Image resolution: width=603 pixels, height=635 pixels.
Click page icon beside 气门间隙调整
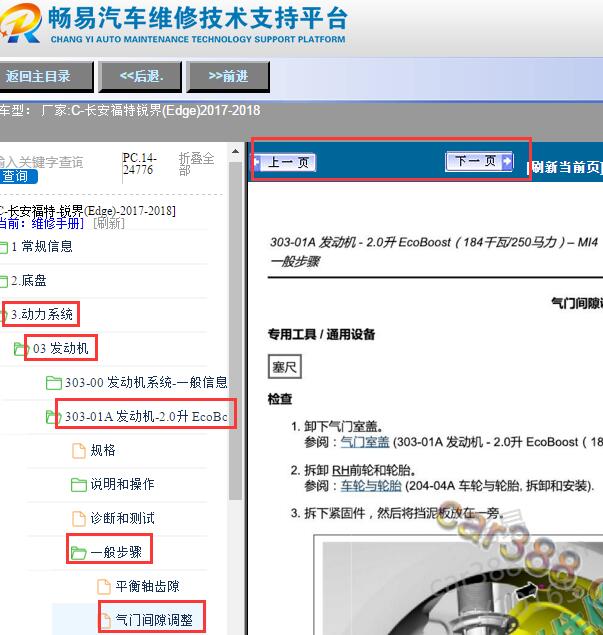pos(105,620)
